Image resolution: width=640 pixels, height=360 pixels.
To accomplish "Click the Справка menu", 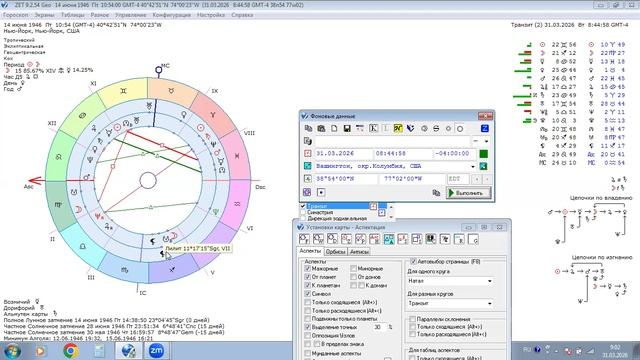I will tap(242, 15).
